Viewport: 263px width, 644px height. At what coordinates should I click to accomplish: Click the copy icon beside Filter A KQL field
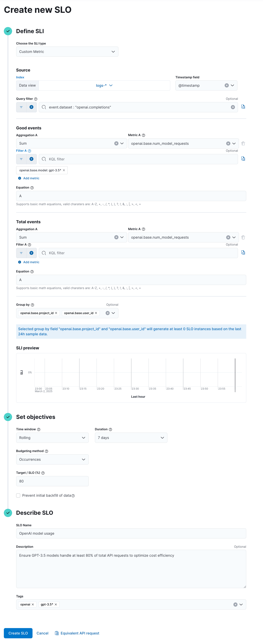point(243,159)
